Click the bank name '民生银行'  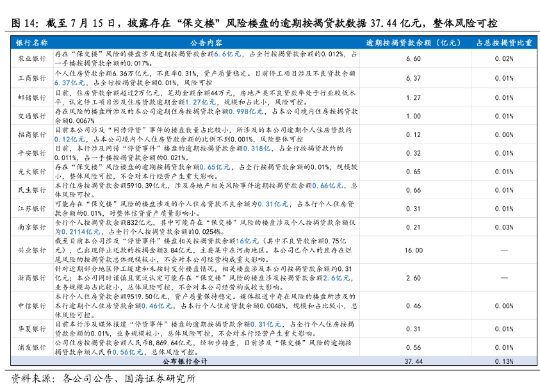click(32, 190)
